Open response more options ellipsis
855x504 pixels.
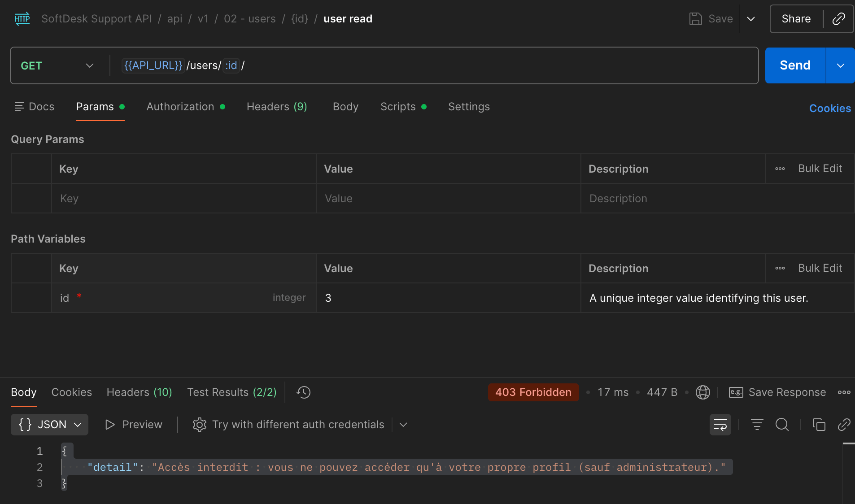(844, 392)
